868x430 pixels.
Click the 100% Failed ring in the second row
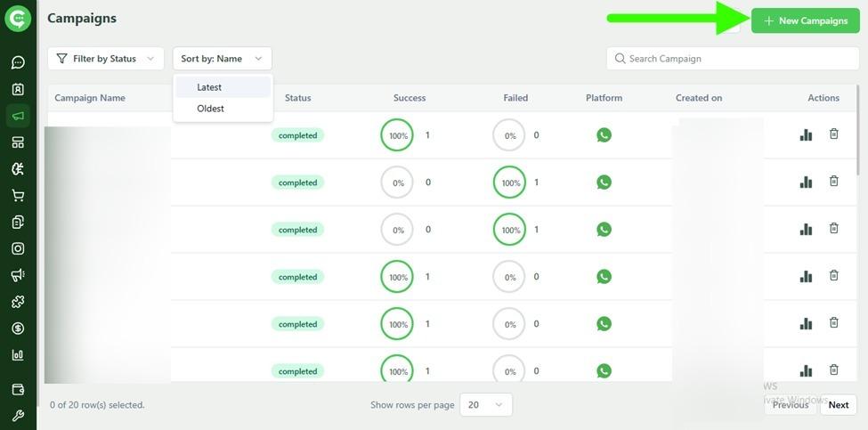pyautogui.click(x=510, y=183)
